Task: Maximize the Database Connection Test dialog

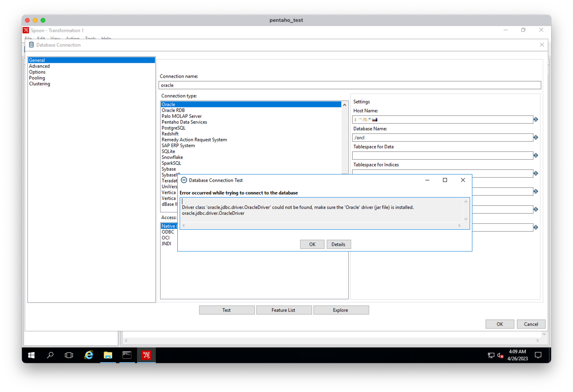Action: pyautogui.click(x=445, y=180)
